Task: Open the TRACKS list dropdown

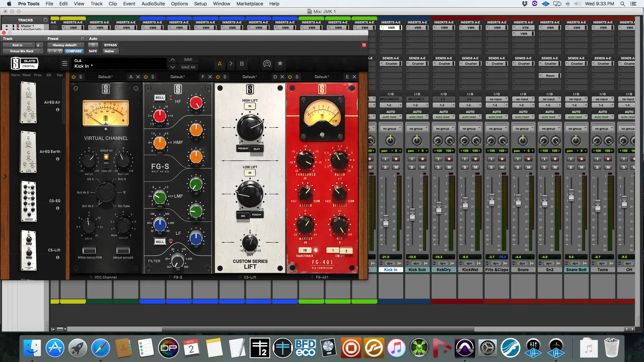Action: pos(45,20)
